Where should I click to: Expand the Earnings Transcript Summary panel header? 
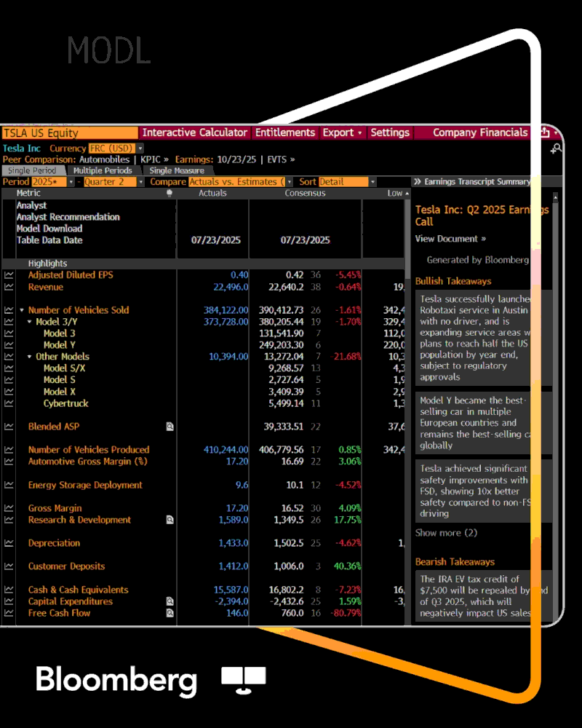(x=472, y=181)
